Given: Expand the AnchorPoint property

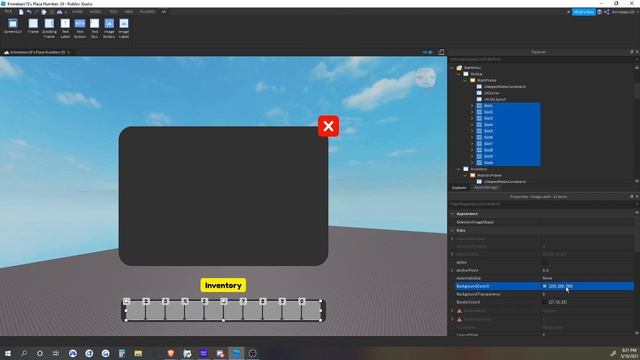Looking at the screenshot, I should pyautogui.click(x=452, y=270).
